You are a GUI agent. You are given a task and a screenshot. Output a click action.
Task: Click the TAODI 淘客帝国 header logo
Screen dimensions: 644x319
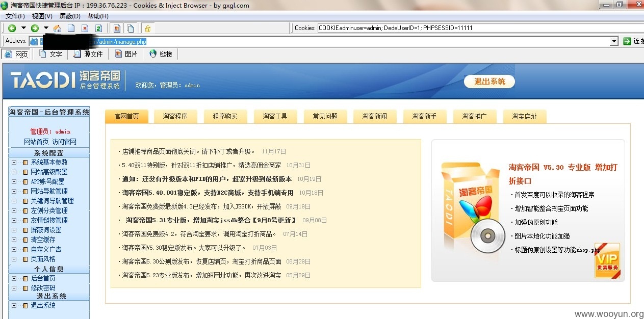click(65, 80)
